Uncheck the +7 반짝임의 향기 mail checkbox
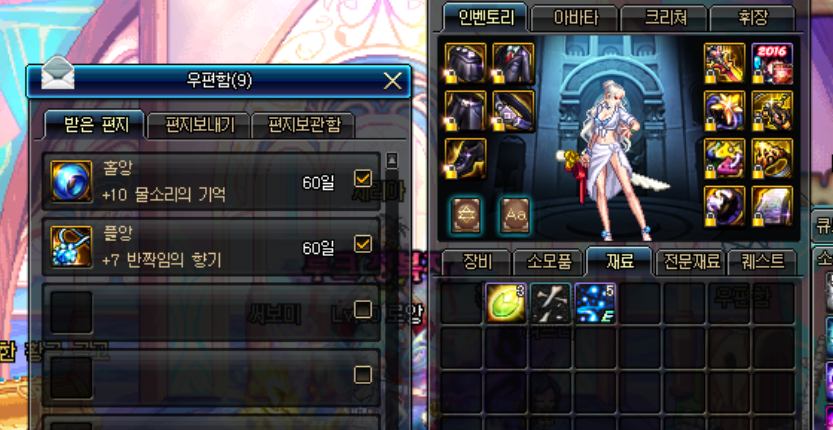The height and width of the screenshot is (430, 833). click(363, 244)
